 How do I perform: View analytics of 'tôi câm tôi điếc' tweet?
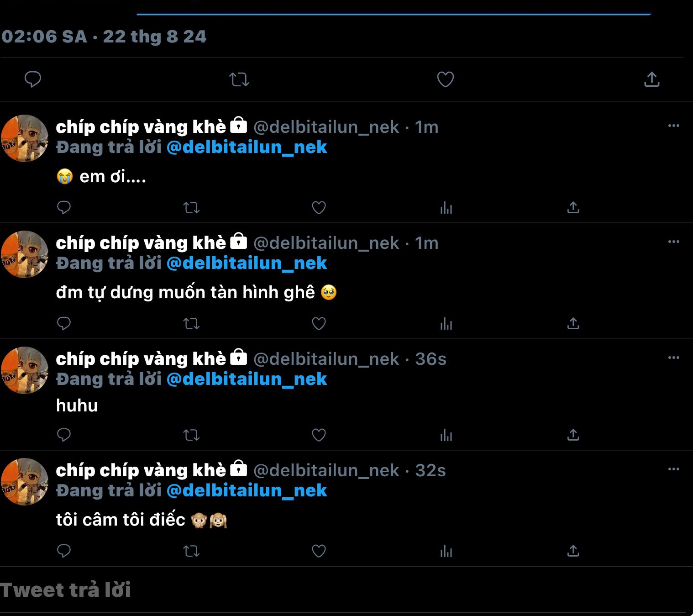pos(446,551)
